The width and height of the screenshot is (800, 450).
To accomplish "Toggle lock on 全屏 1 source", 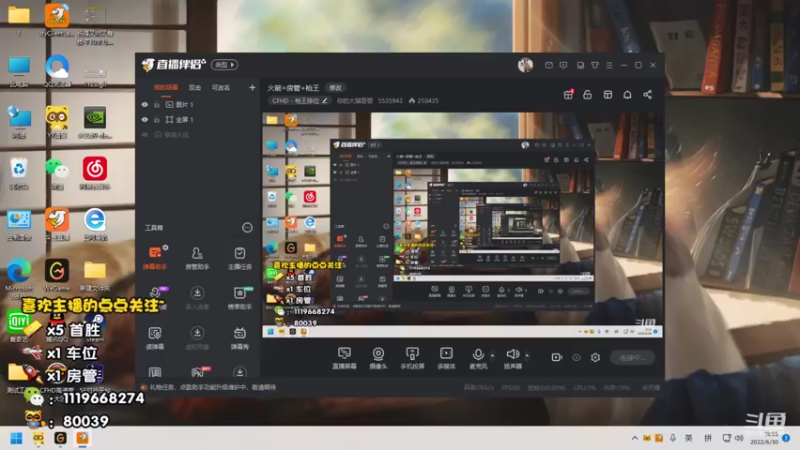I will [157, 119].
